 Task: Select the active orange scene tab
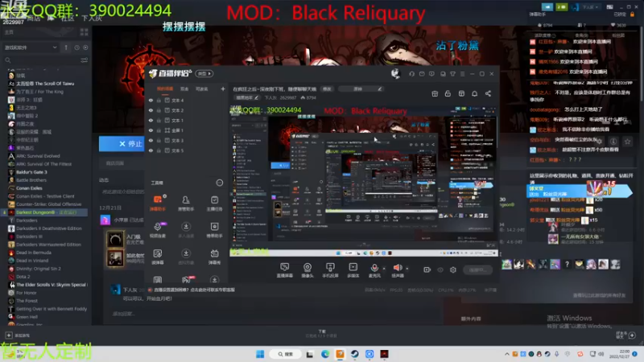coord(165,89)
